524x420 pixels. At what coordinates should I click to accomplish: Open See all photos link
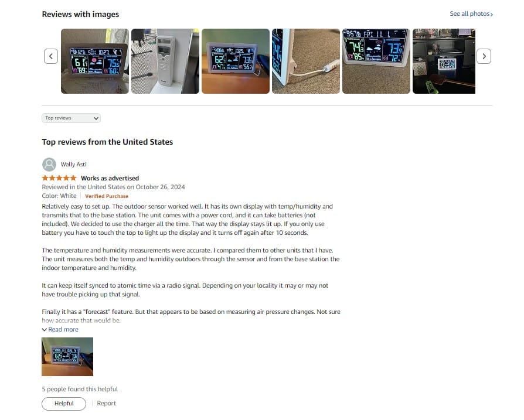(471, 13)
